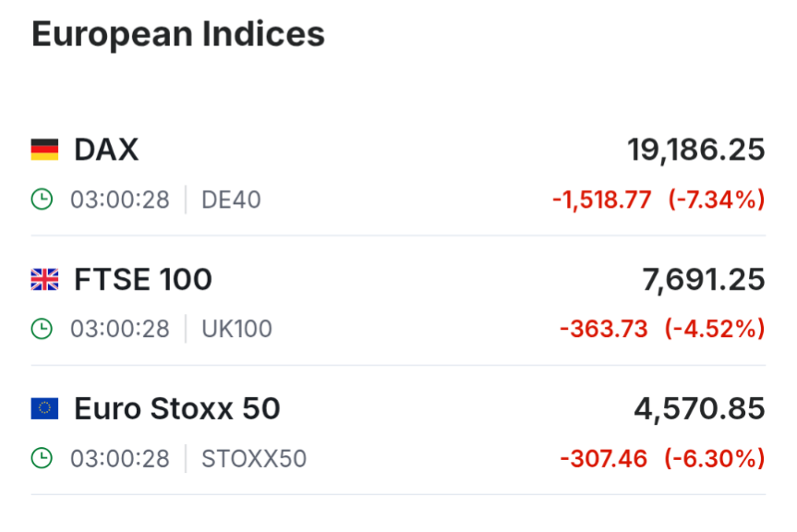Viewport: 797px width, 532px height.
Task: Click the DAX percent change (-7.34%)
Action: [x=717, y=199]
